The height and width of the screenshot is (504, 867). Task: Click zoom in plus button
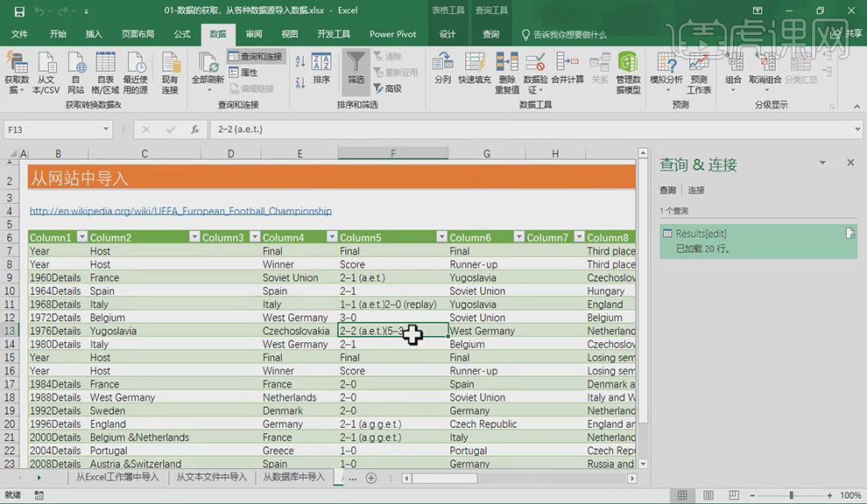[x=829, y=496]
